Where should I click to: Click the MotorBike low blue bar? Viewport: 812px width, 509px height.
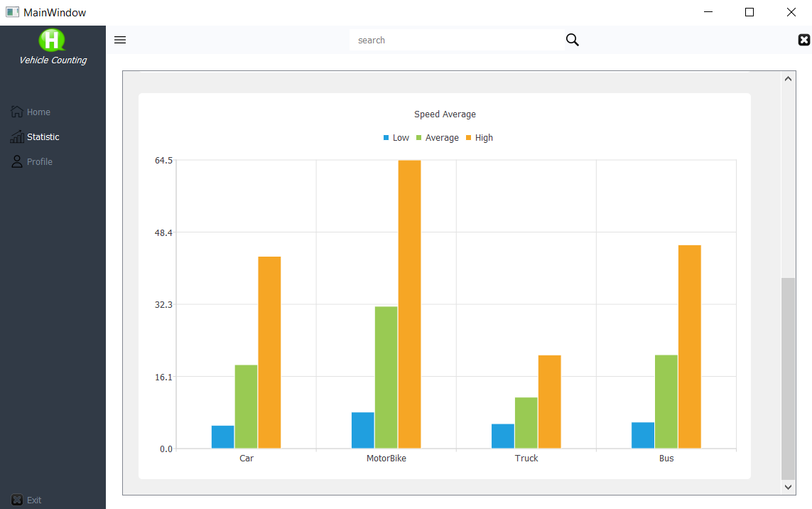click(363, 430)
